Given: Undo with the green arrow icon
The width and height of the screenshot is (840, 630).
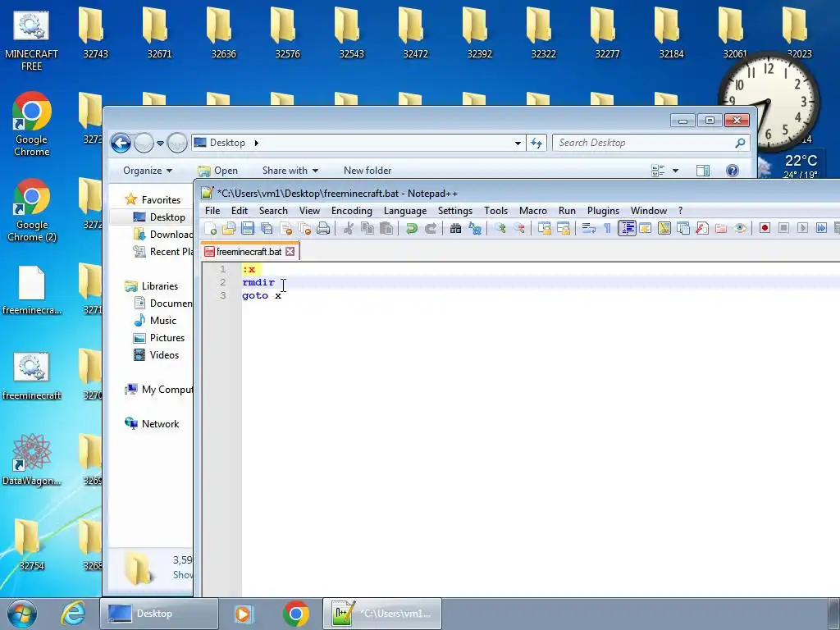Looking at the screenshot, I should (x=412, y=229).
